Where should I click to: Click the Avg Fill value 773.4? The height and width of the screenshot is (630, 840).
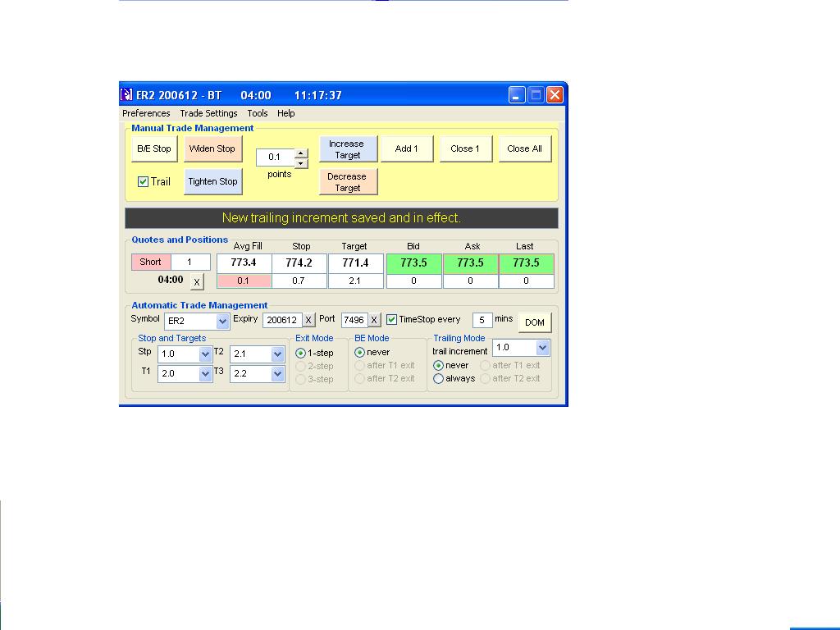[x=244, y=263]
